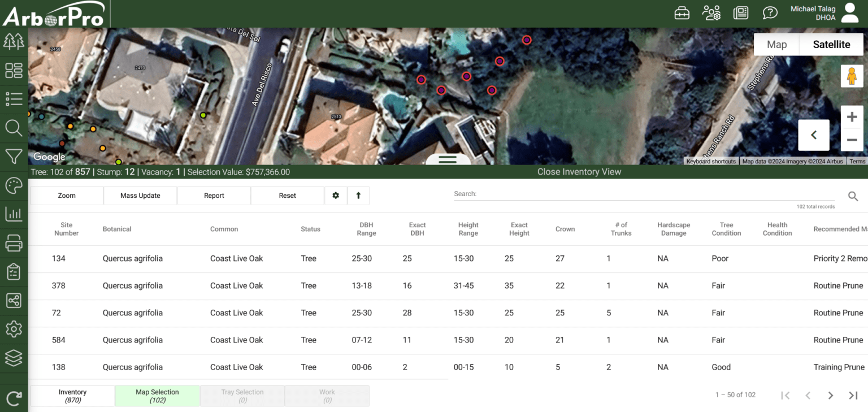Open table settings gear dropdown
The image size is (868, 412).
click(x=336, y=196)
